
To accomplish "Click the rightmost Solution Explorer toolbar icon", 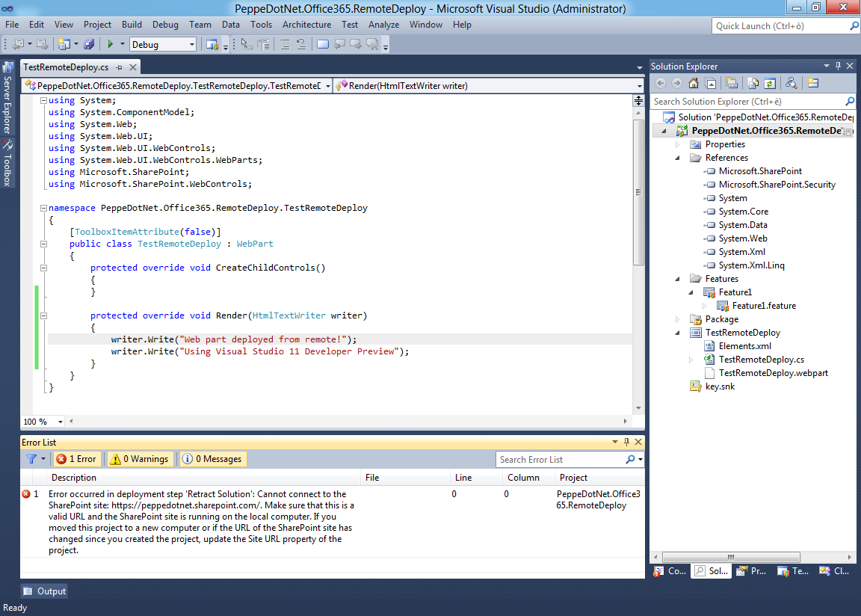I will click(x=813, y=84).
